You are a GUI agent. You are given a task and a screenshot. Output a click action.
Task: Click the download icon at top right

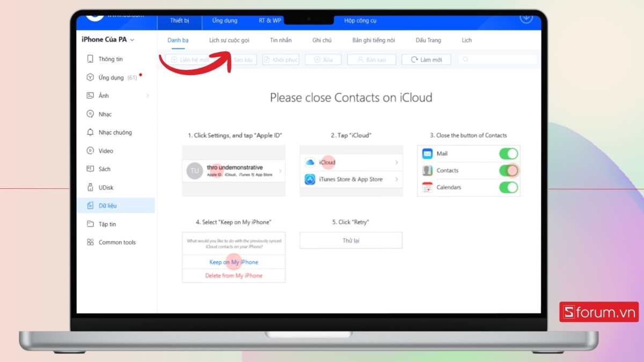[x=526, y=18]
